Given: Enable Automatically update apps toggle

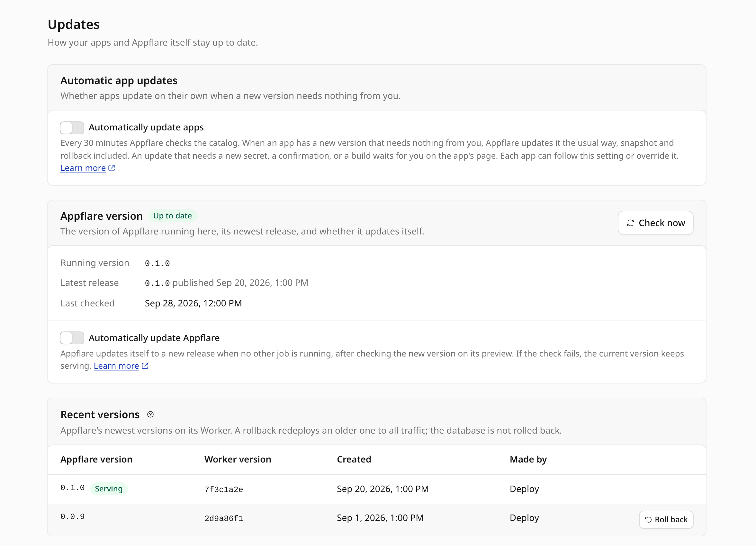Looking at the screenshot, I should pos(72,128).
